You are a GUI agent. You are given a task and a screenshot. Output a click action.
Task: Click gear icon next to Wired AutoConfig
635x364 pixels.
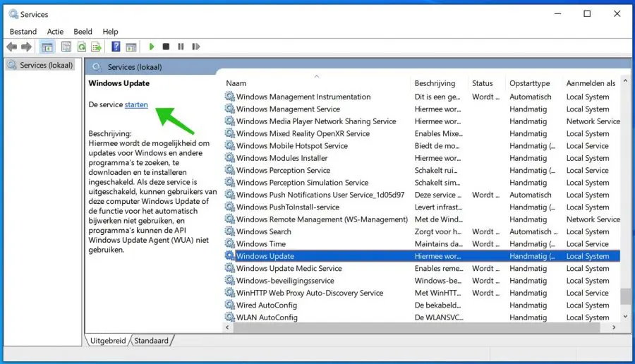pyautogui.click(x=229, y=305)
